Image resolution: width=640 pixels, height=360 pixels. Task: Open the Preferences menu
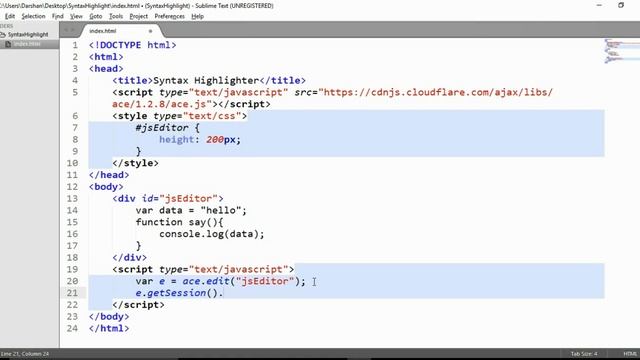tap(169, 16)
